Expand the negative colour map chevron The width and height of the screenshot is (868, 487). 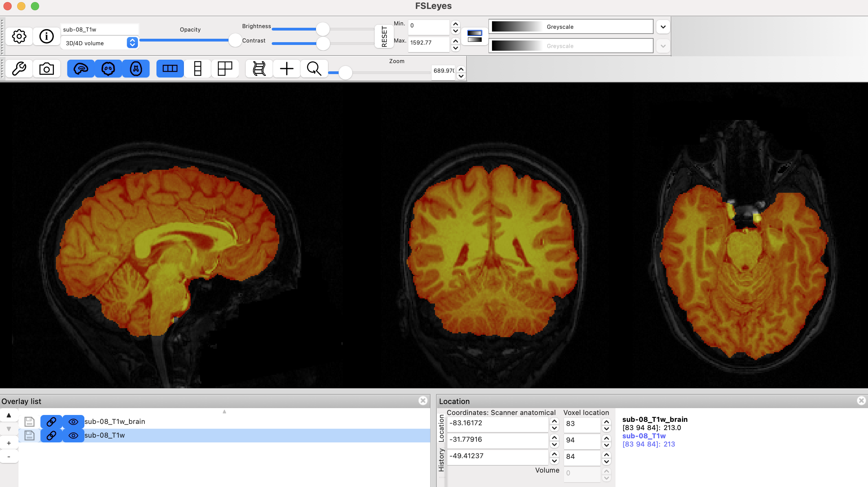tap(663, 46)
